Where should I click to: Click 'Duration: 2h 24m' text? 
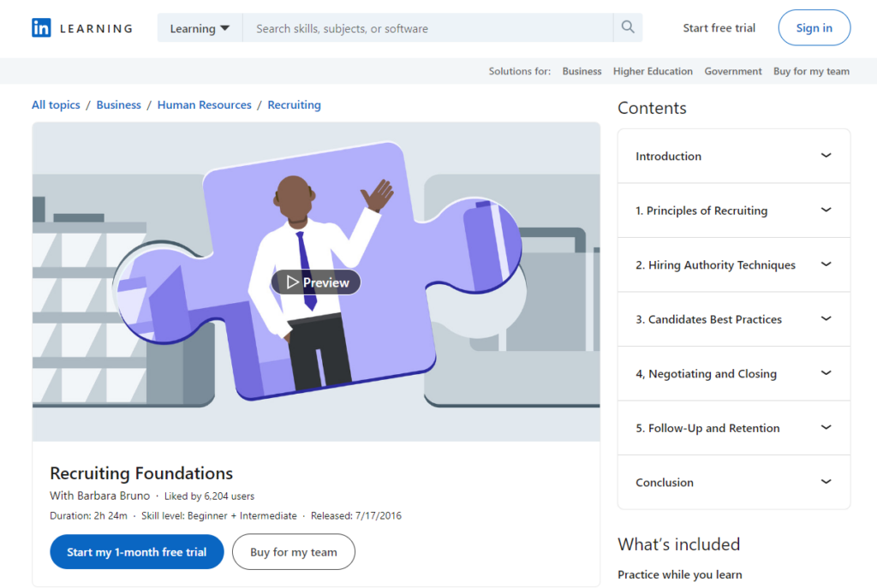pos(88,515)
